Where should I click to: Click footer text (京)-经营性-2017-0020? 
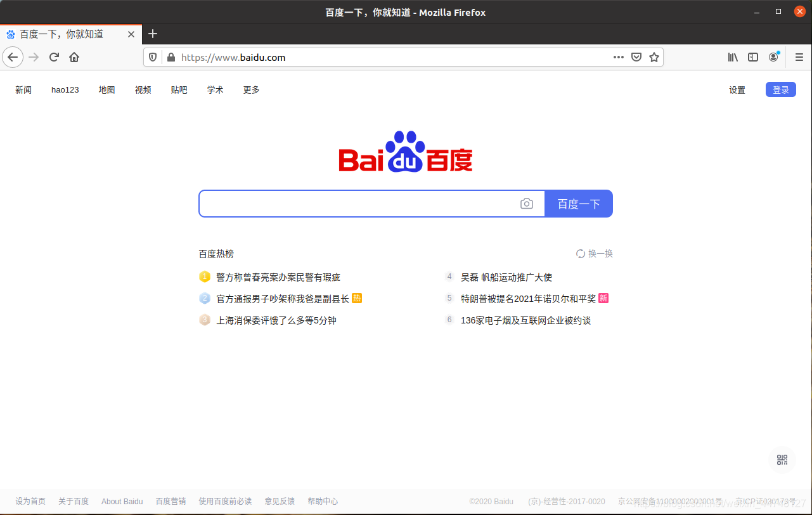tap(567, 501)
